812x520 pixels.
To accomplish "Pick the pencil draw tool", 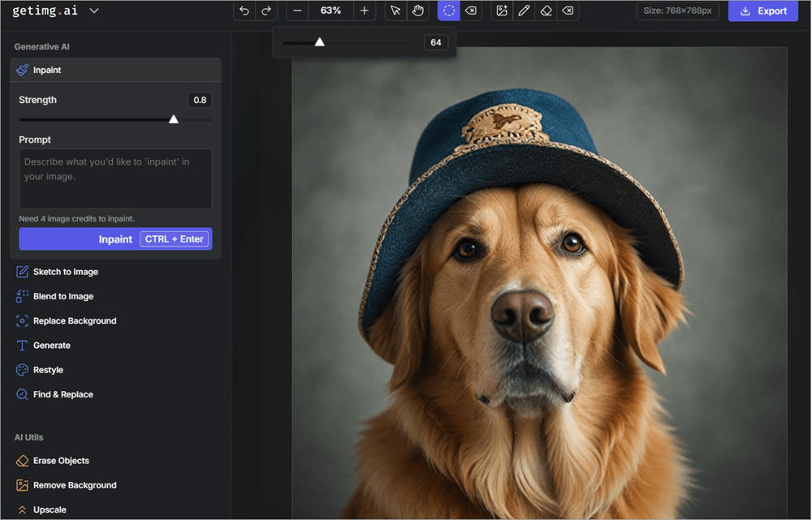I will pyautogui.click(x=524, y=11).
